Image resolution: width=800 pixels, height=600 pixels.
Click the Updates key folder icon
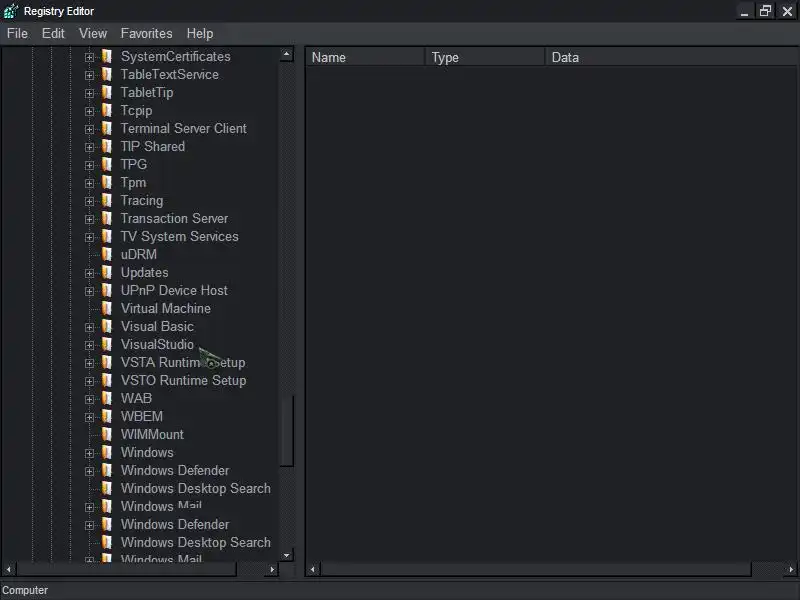pos(107,272)
